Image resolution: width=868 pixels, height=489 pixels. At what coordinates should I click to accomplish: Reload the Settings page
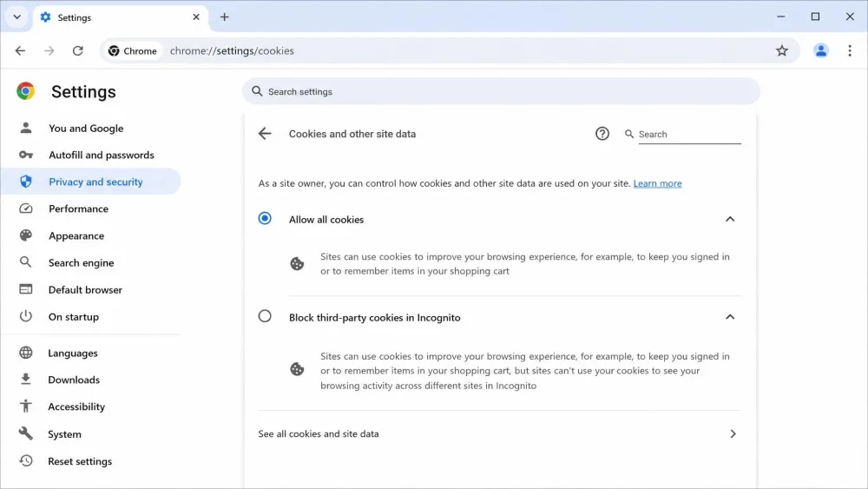[78, 51]
